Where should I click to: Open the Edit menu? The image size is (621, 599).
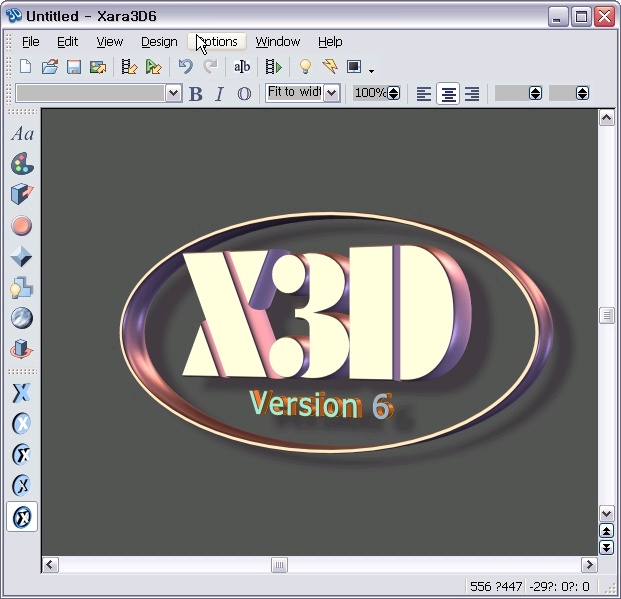click(x=67, y=42)
